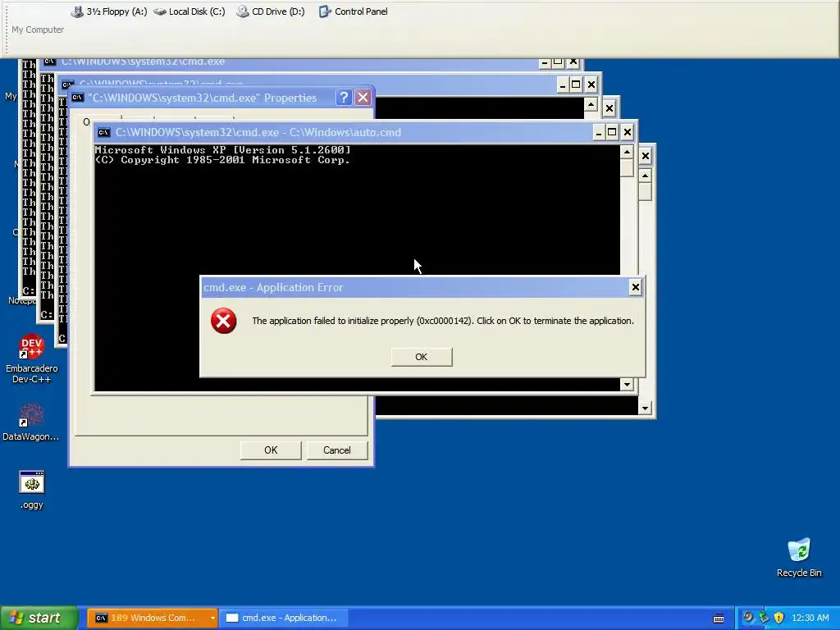Click Cancel in the cmd.exe Properties window
The image size is (840, 630).
pos(337,450)
